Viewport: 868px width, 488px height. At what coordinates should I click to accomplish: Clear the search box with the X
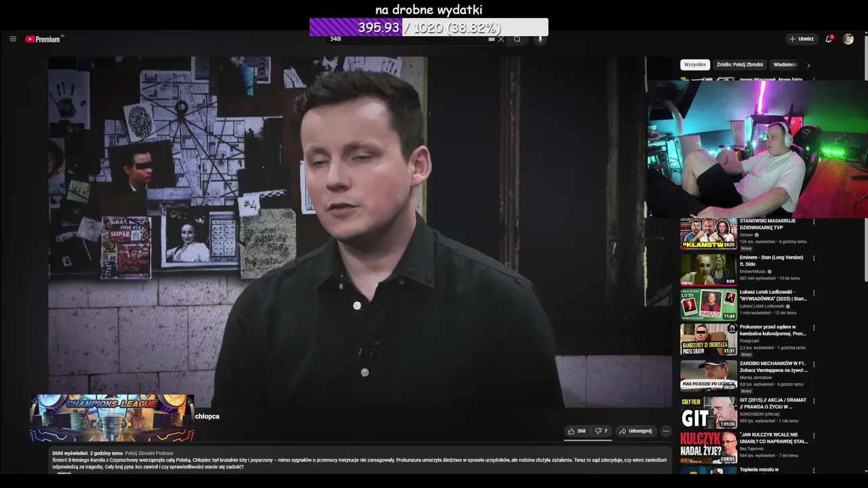[501, 39]
